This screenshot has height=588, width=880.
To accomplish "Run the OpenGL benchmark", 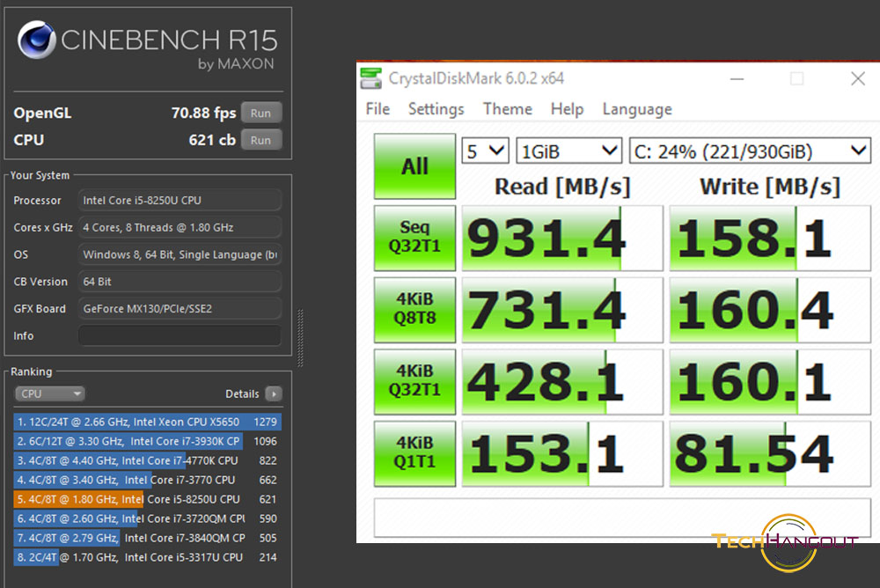I will tap(261, 113).
